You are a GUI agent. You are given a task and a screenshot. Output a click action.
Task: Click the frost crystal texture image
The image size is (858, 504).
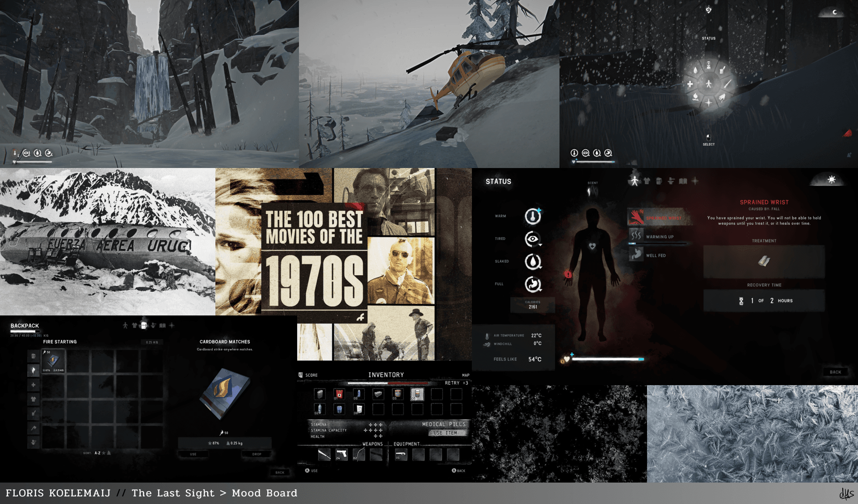[x=753, y=433]
